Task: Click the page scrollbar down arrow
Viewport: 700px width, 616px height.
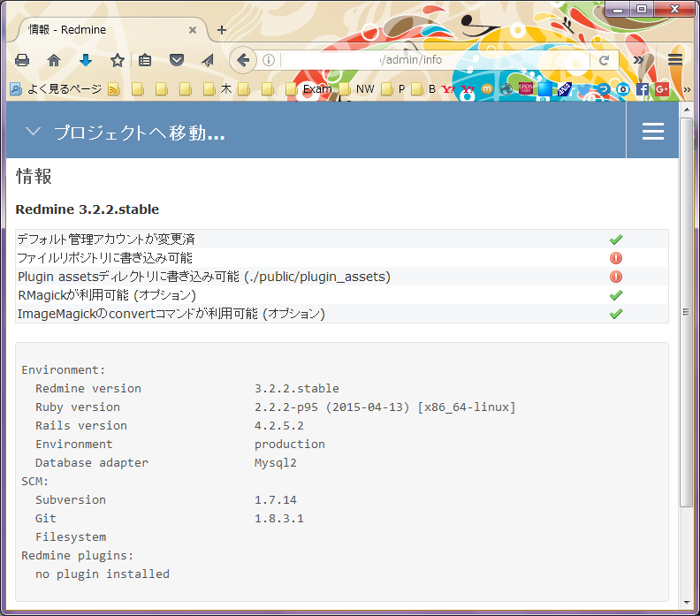Action: 687,603
